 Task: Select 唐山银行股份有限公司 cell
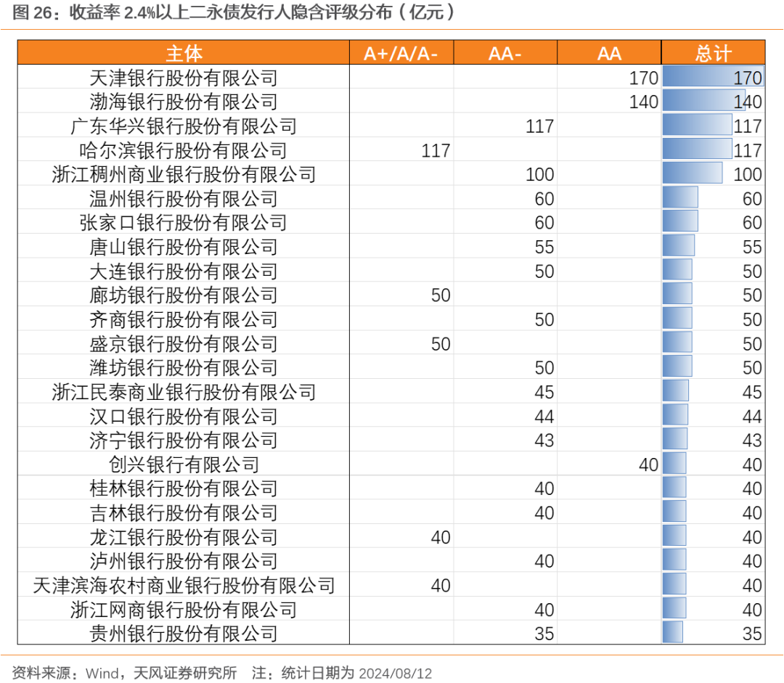(184, 247)
